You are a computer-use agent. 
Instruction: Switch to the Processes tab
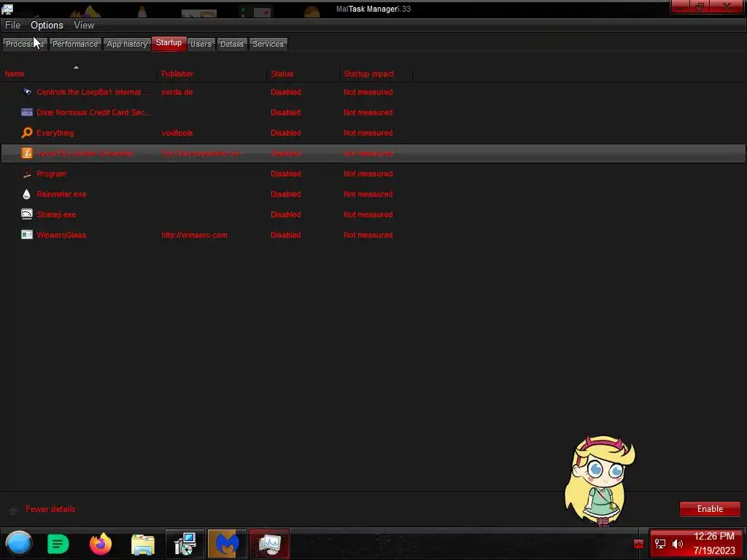click(25, 44)
